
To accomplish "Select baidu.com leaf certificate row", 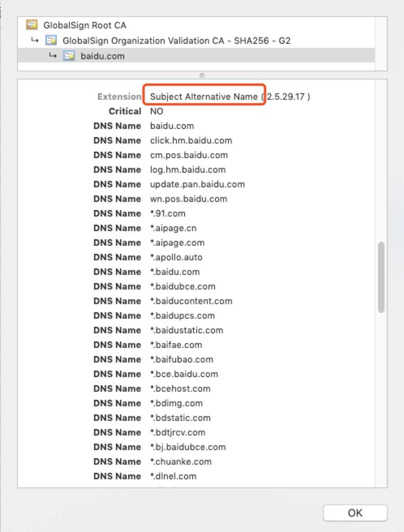I will (196, 56).
